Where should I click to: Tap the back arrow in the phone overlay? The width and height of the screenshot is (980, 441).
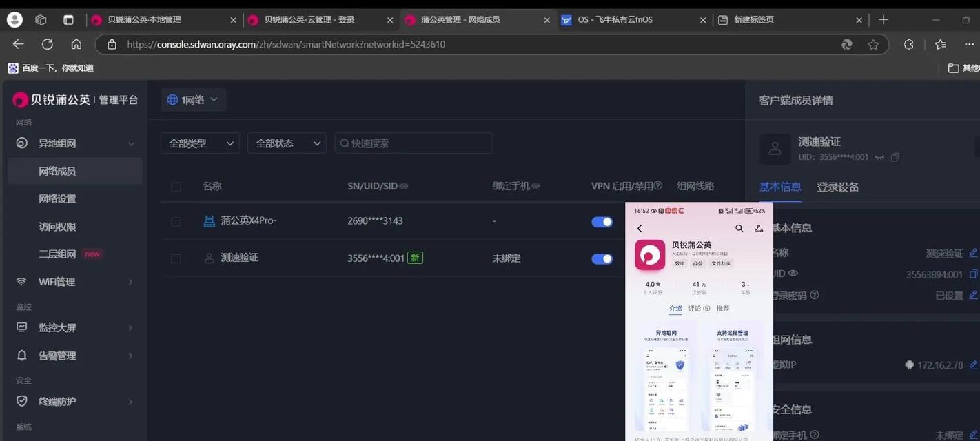pyautogui.click(x=640, y=228)
